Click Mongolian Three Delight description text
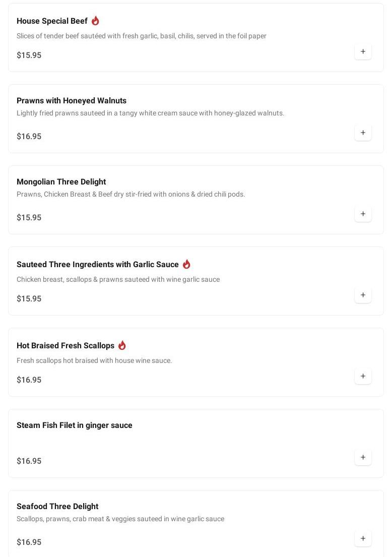 (130, 195)
